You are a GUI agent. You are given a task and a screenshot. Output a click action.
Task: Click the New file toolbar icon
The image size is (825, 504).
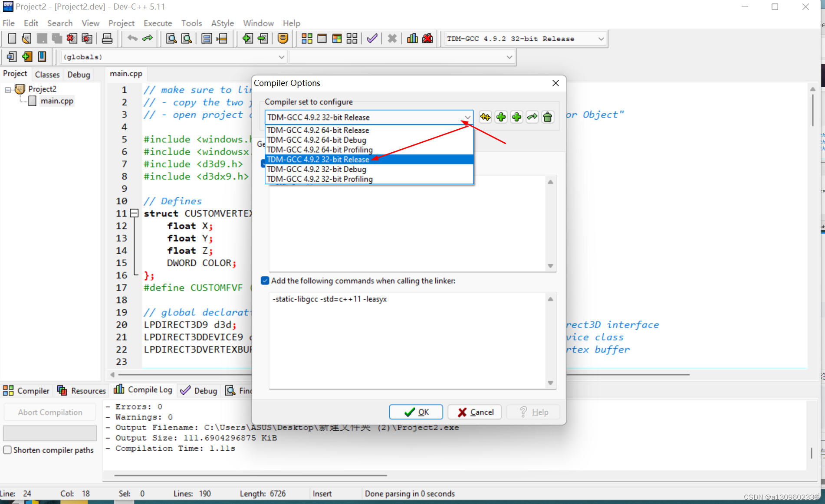click(12, 39)
